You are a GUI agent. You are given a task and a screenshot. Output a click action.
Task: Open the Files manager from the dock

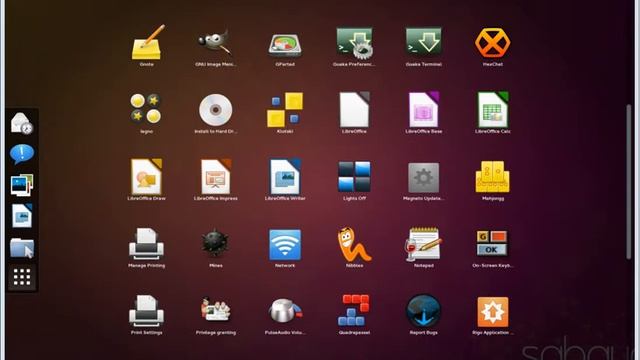22,247
